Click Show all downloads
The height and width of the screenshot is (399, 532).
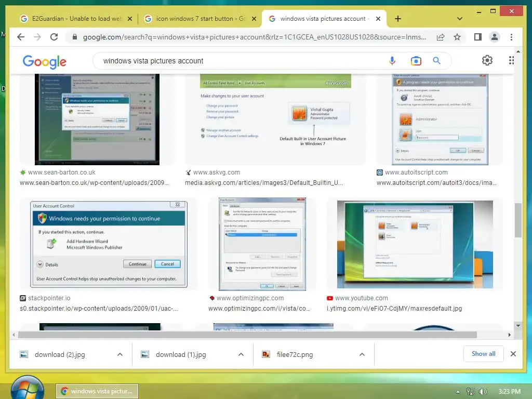pyautogui.click(x=483, y=354)
